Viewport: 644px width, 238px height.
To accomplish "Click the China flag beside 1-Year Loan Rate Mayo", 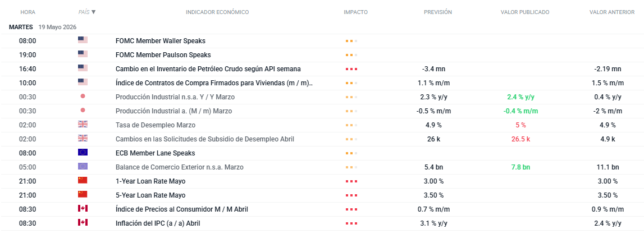I will click(83, 180).
